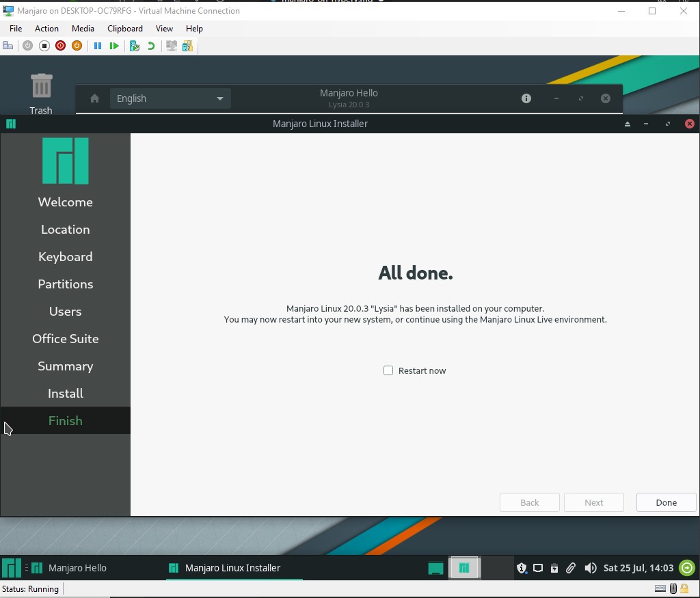The height and width of the screenshot is (598, 700).
Task: Click the Turn Off VM stop icon
Action: 44,46
